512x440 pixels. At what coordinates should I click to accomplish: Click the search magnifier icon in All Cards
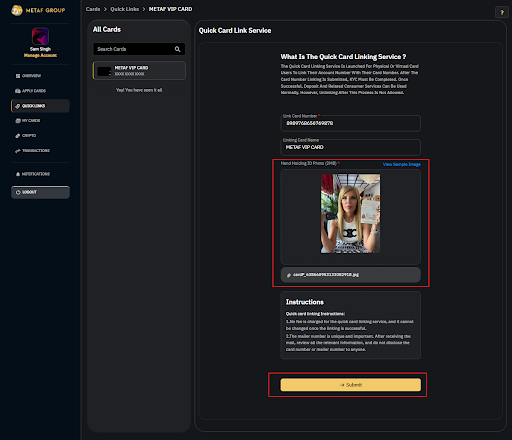(177, 49)
